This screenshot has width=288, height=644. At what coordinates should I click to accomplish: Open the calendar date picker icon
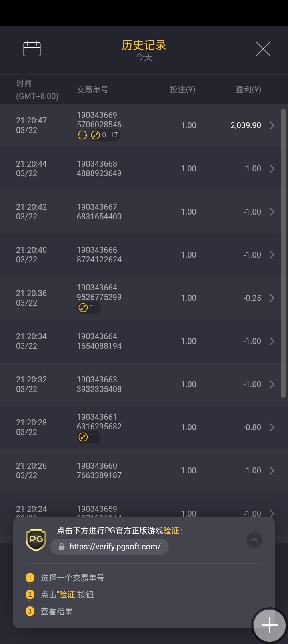32,49
